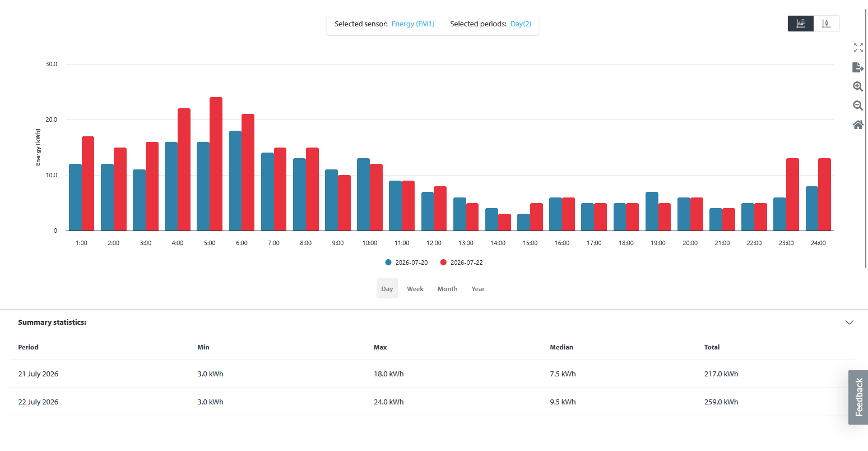
Task: Switch to box plot view
Action: (x=827, y=24)
